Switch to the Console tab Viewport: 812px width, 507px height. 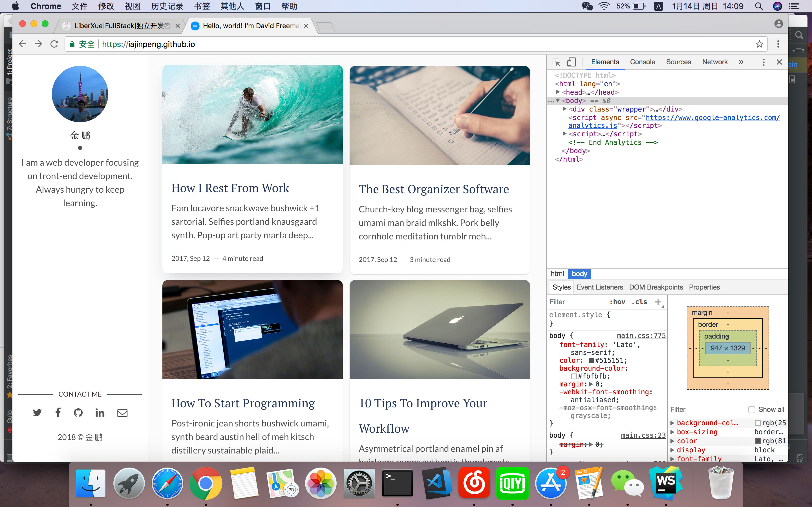pyautogui.click(x=642, y=62)
